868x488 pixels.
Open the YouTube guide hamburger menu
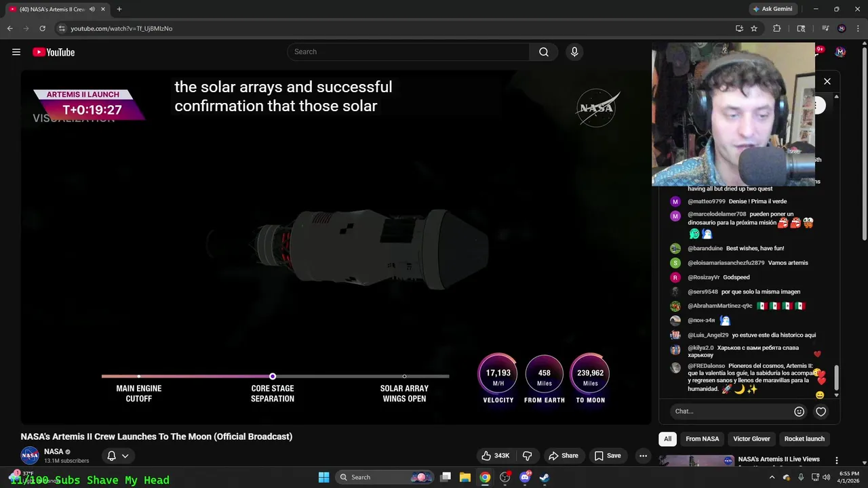(16, 52)
